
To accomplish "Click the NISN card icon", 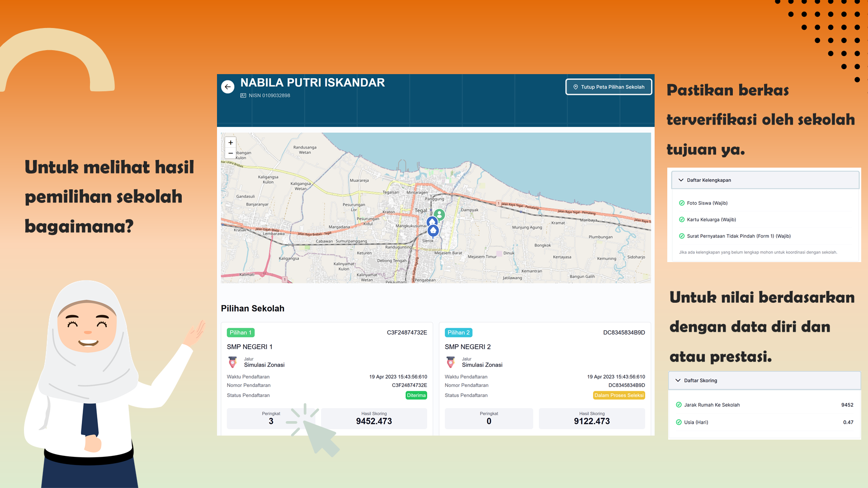I will point(243,95).
